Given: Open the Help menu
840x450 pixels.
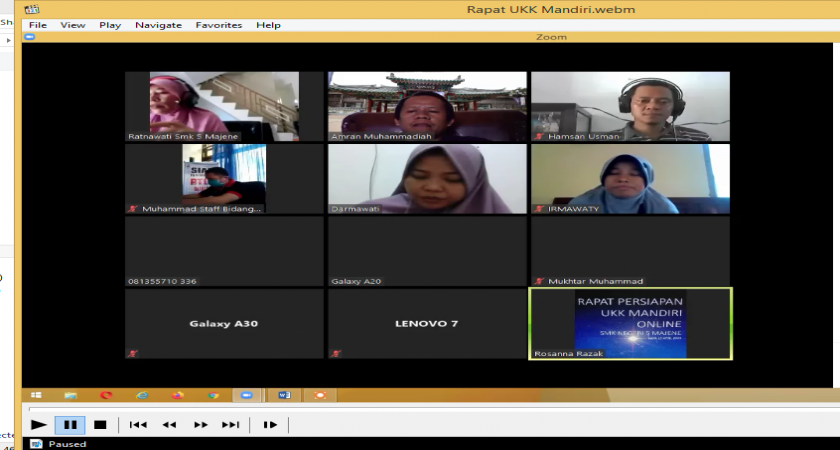Looking at the screenshot, I should [x=268, y=25].
